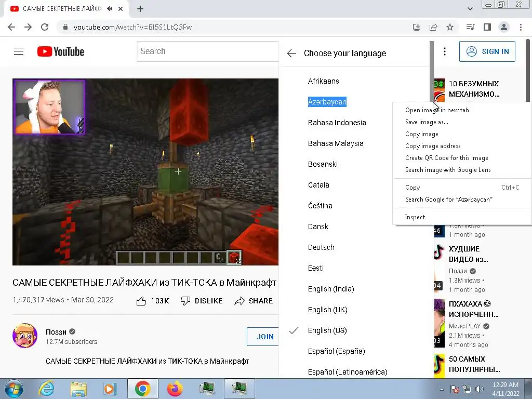Choose Copy Ctrl+C menu entry
The image size is (532, 399).
[462, 187]
